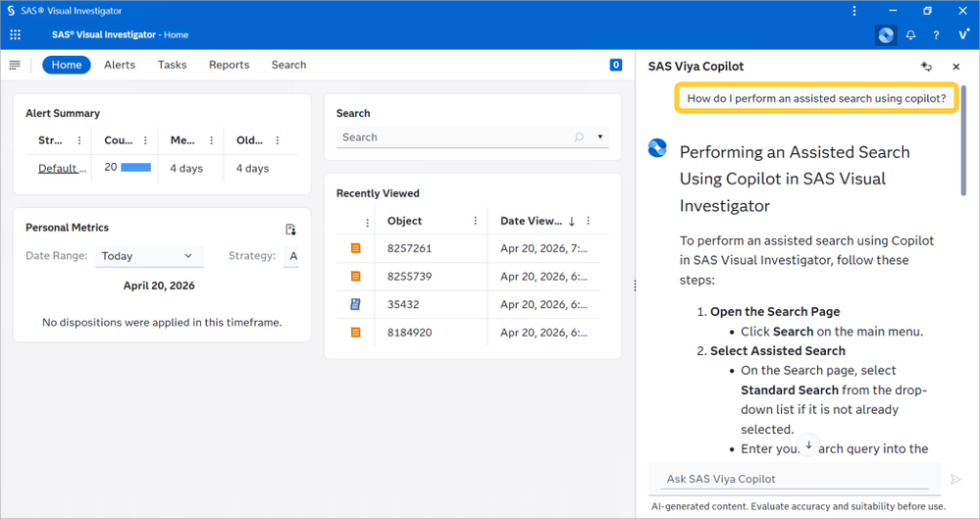
Task: Go to the Home tab
Action: 67,65
